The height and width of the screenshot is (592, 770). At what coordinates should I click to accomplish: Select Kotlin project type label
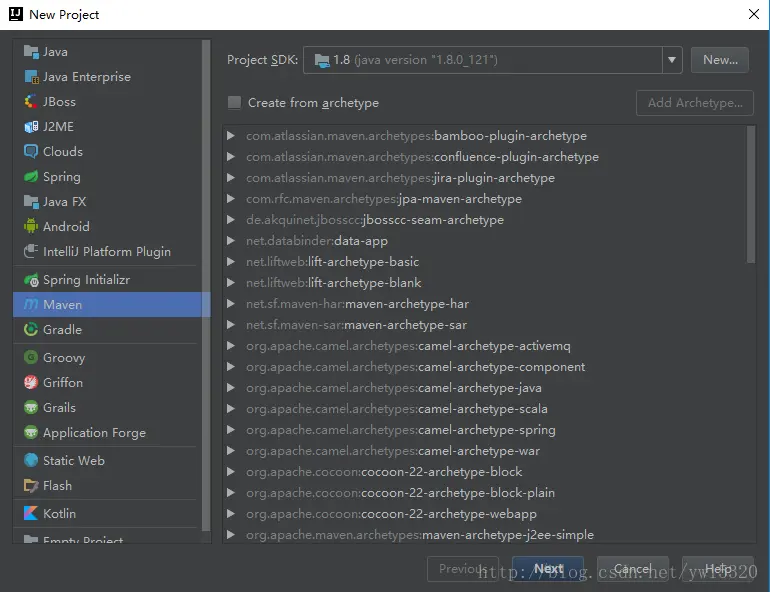click(x=59, y=513)
